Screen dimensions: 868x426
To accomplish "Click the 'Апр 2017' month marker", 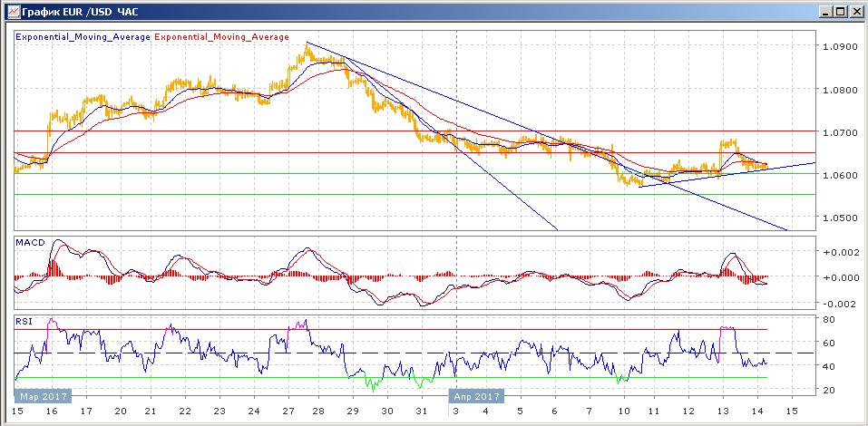I will coord(476,396).
